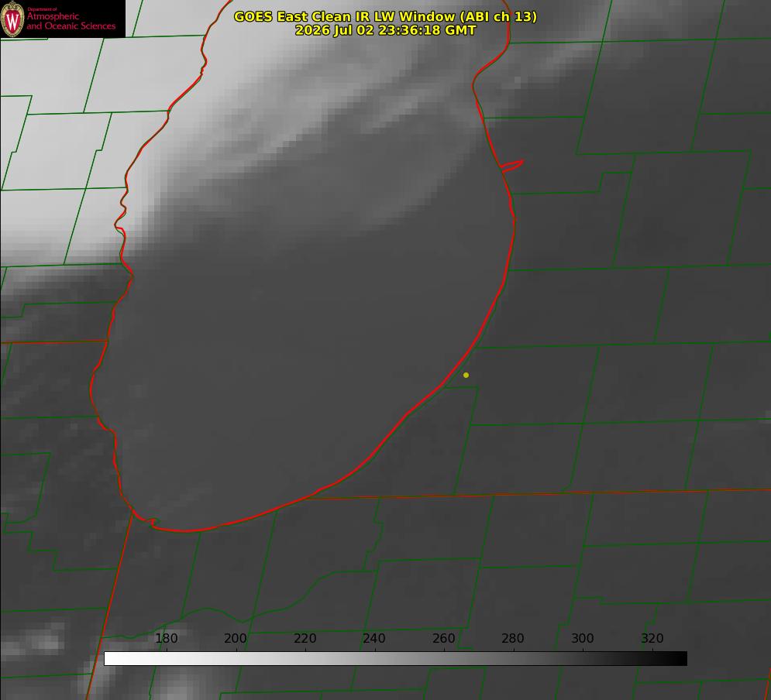Click the timestamp '2026 Jul 02 23:36:18 GMT'
This screenshot has width=771, height=700.
point(386,30)
